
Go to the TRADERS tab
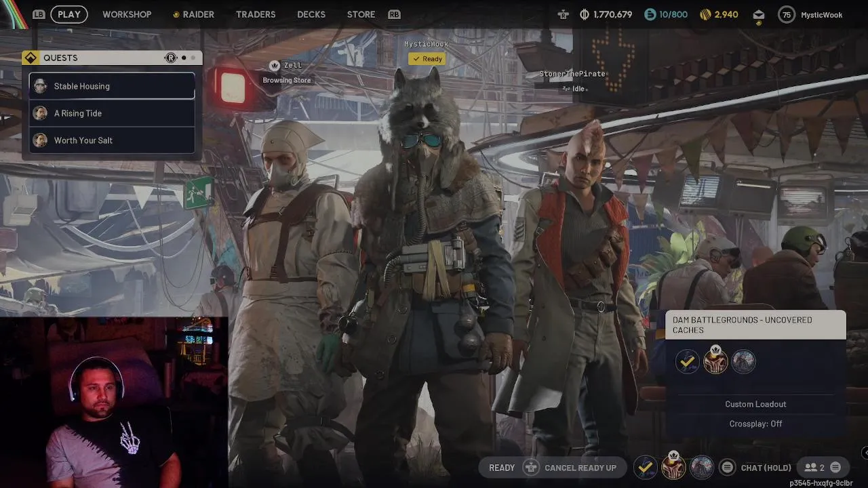256,14
